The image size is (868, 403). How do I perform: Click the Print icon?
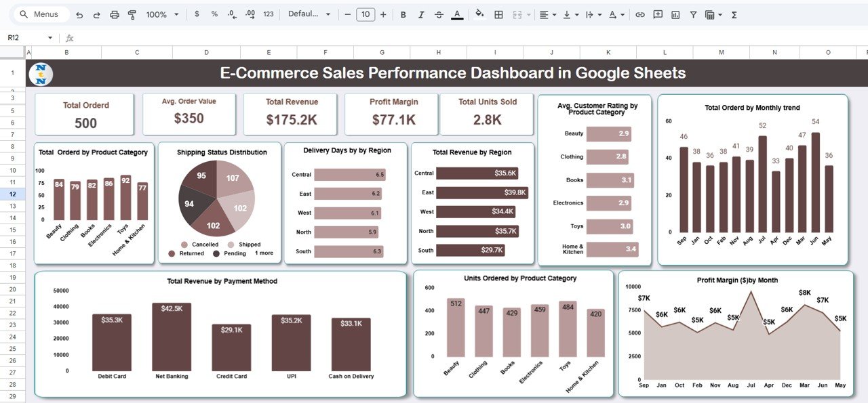coord(114,14)
